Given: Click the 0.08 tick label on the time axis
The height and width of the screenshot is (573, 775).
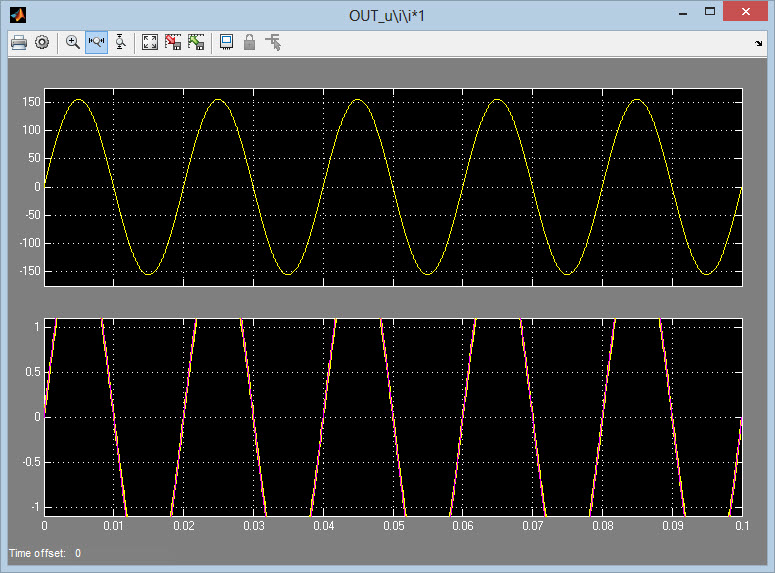Looking at the screenshot, I should click(603, 526).
